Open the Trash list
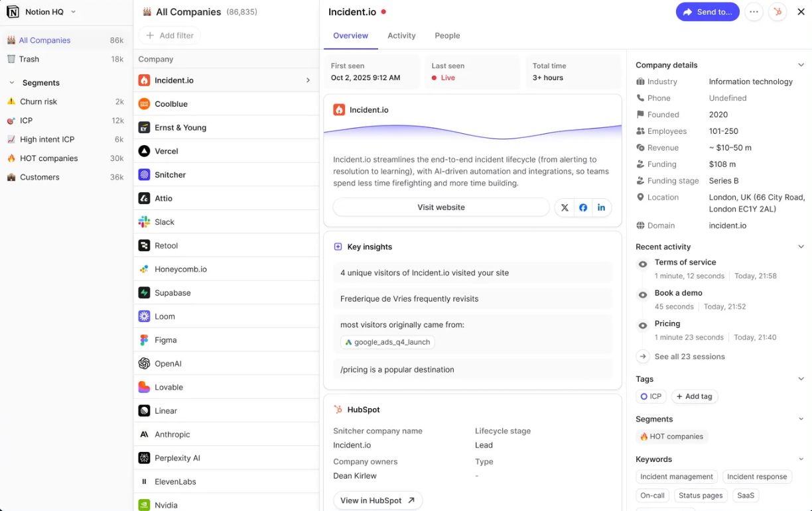The width and height of the screenshot is (812, 511). [x=65, y=59]
